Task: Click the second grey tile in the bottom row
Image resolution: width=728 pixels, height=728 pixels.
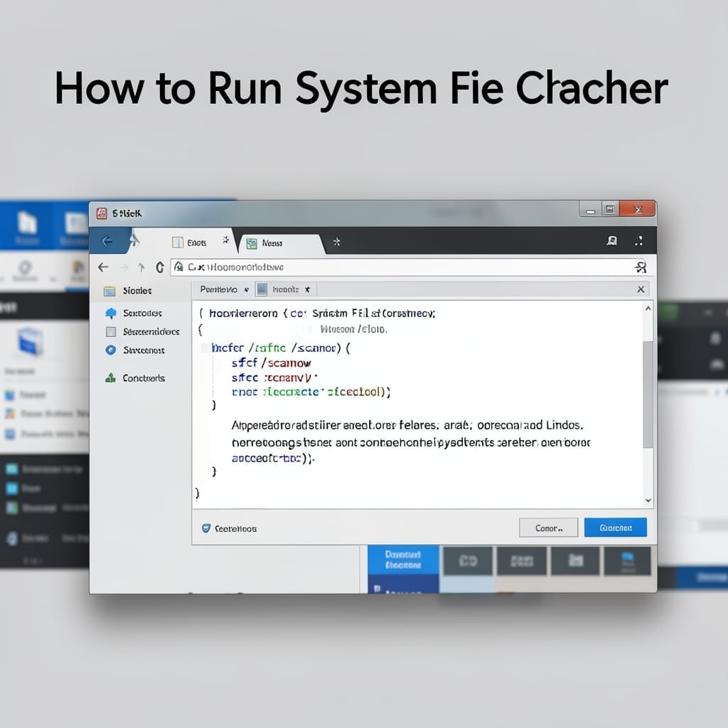Action: click(521, 561)
